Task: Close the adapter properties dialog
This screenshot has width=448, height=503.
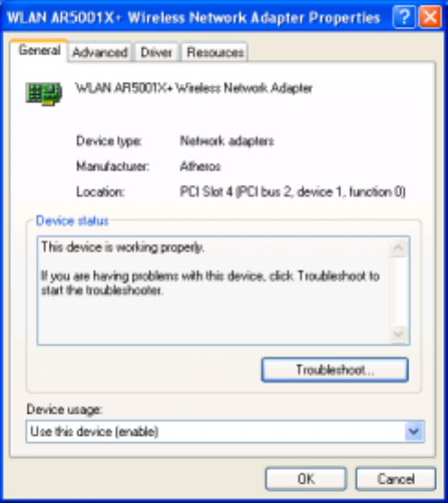Action: coord(431,17)
